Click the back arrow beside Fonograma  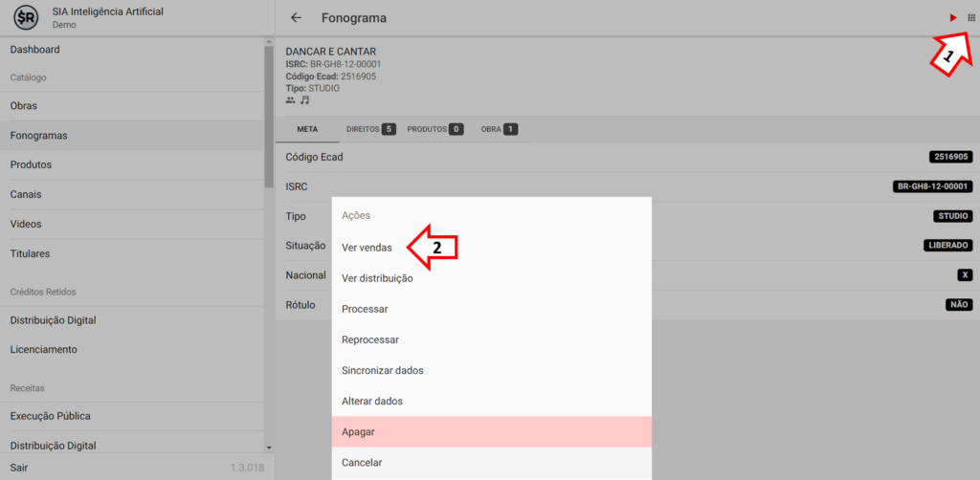[x=296, y=18]
